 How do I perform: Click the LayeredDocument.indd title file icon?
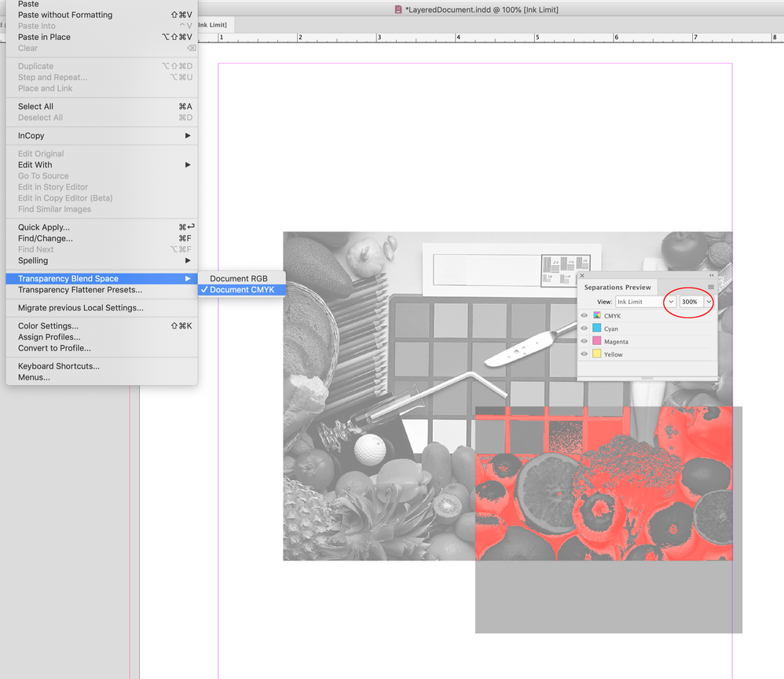(398, 9)
